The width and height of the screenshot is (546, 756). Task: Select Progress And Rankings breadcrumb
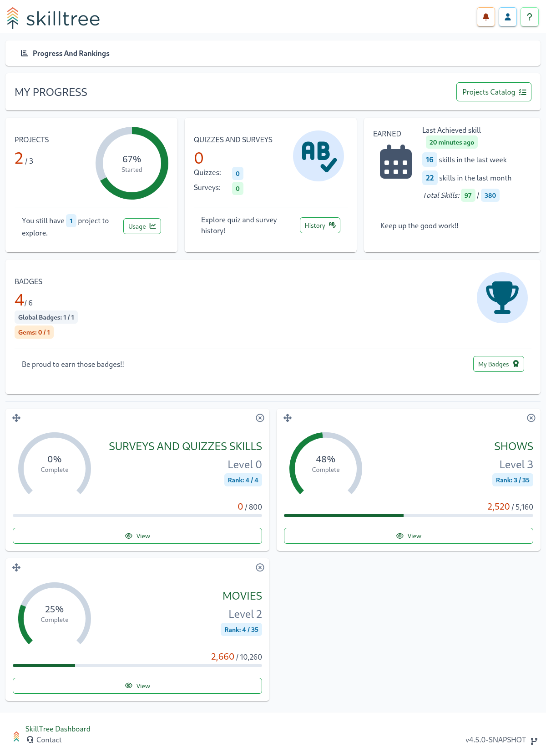pyautogui.click(x=71, y=53)
